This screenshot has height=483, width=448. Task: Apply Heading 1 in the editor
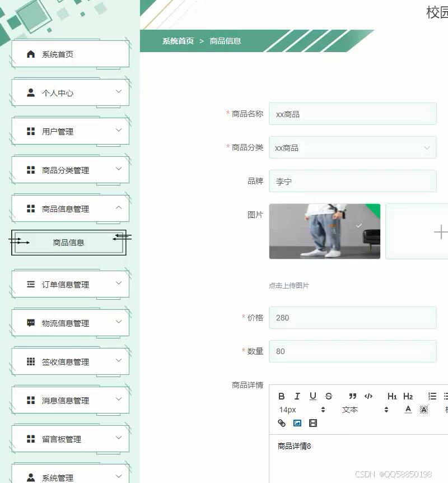[392, 396]
